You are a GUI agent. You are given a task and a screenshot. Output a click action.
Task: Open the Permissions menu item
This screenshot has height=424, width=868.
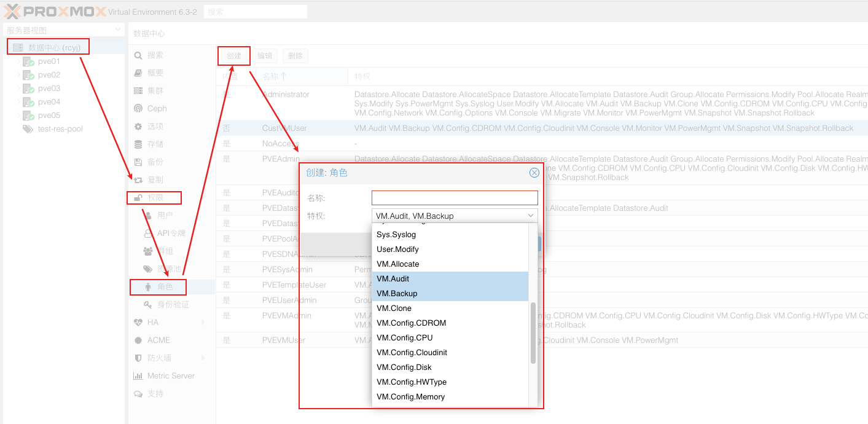coord(172,198)
